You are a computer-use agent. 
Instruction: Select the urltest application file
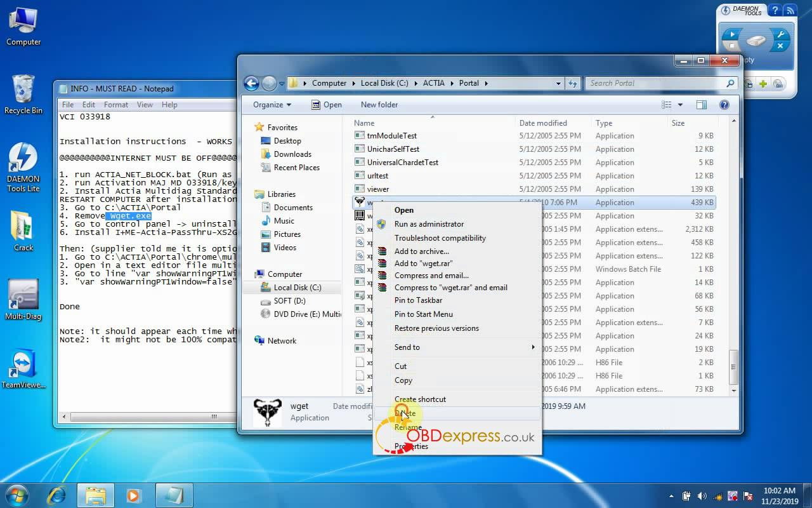point(377,176)
